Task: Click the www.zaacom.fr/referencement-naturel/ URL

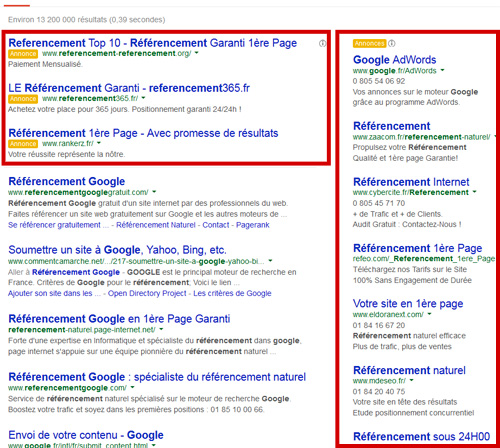Action: coord(422,137)
